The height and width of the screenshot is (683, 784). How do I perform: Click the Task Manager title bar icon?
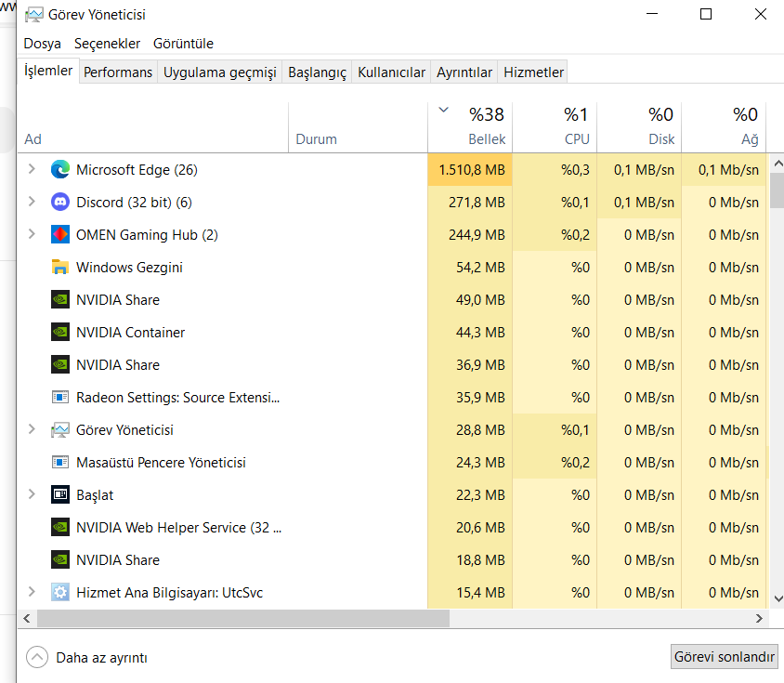click(34, 15)
